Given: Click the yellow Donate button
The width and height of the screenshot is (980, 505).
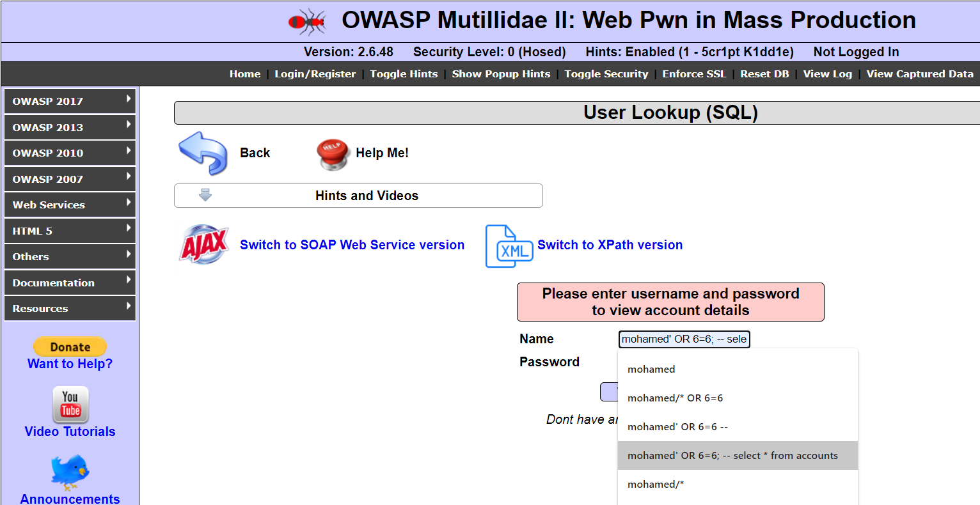Looking at the screenshot, I should 70,346.
